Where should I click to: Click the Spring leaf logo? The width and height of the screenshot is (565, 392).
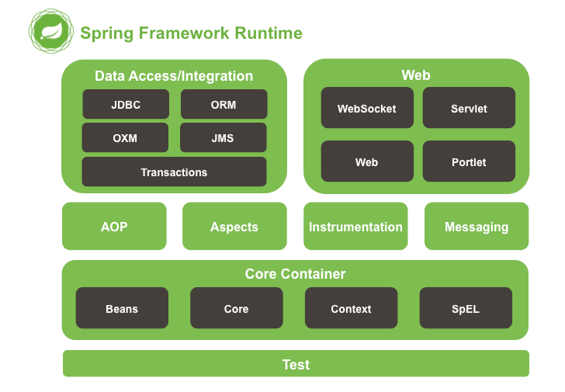pos(51,31)
